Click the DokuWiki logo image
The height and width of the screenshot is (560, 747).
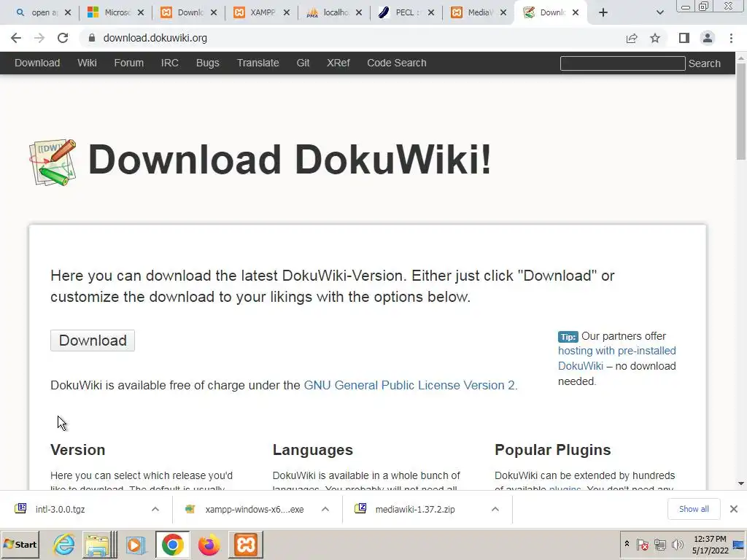click(53, 162)
